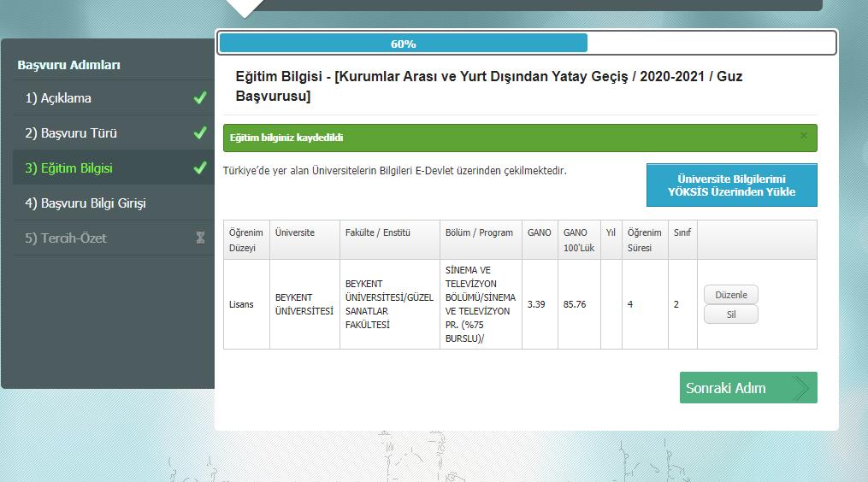868x482 pixels.
Task: Click the E-Devlet information sentence
Action: (395, 170)
